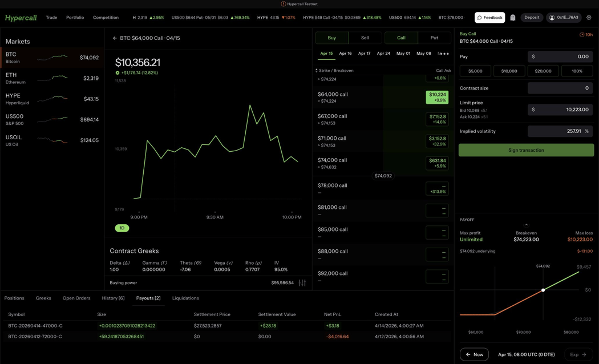
Task: Collapse the Payoff panel chevron
Action: pos(526,225)
